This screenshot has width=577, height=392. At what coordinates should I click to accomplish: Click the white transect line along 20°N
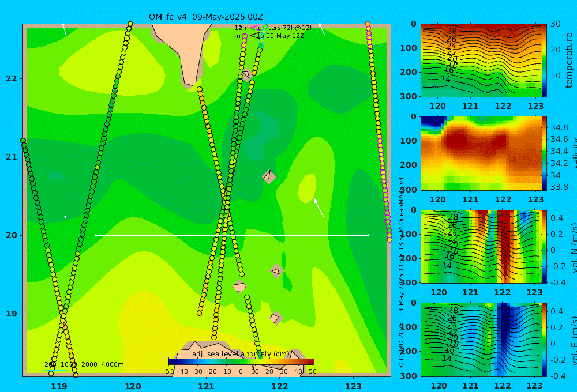(x=232, y=235)
